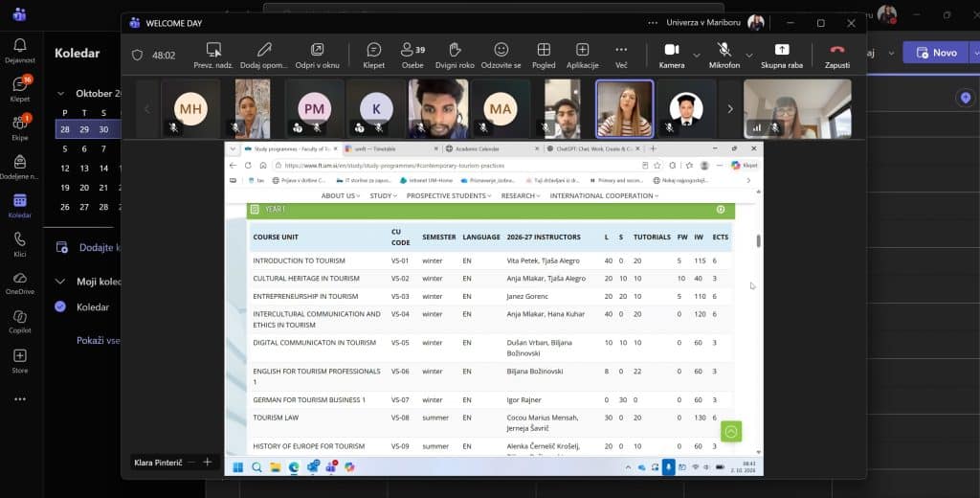Open Store apps in Teams sidebar
The width and height of the screenshot is (980, 498).
tap(19, 361)
